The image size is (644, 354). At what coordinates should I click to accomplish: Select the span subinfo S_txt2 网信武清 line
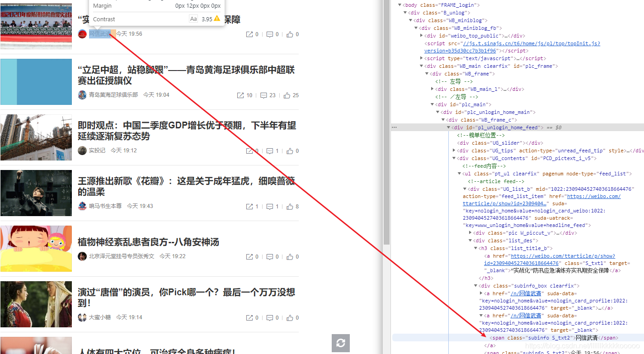pos(518,338)
